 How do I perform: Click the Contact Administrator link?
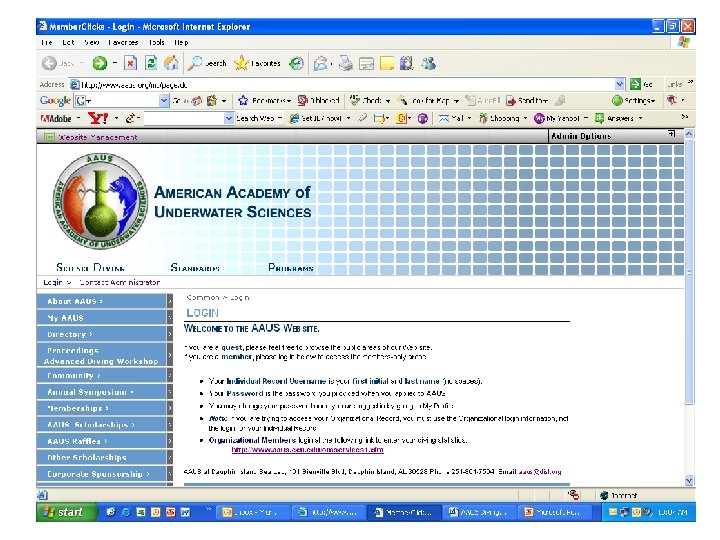coord(120,282)
